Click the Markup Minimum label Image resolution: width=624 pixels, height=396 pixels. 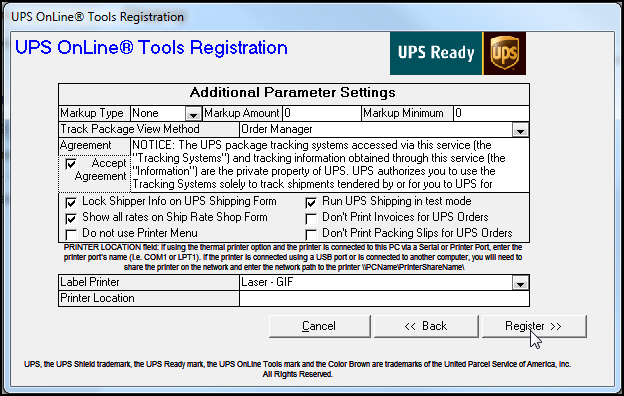coord(403,113)
